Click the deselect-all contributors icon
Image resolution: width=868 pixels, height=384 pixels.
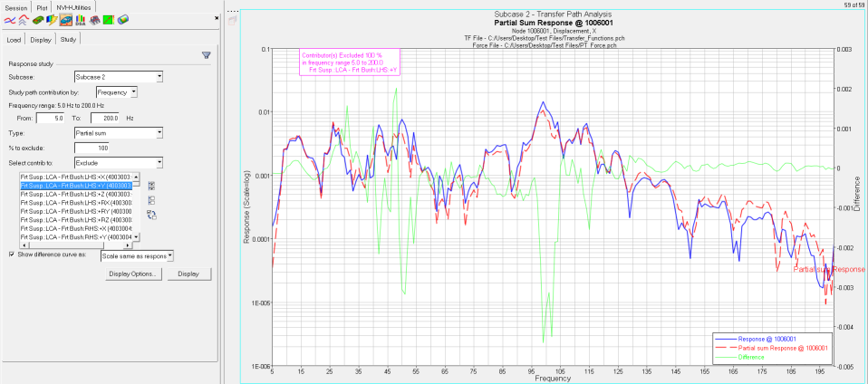tap(151, 200)
